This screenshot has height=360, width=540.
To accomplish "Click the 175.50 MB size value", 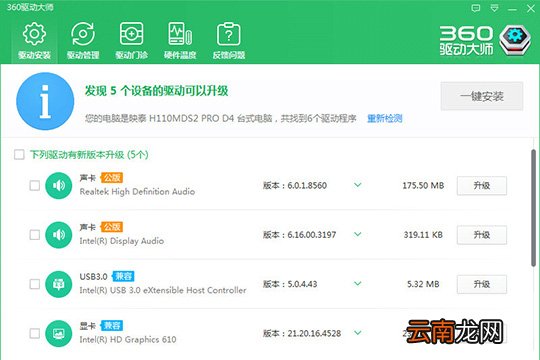I will point(423,186).
